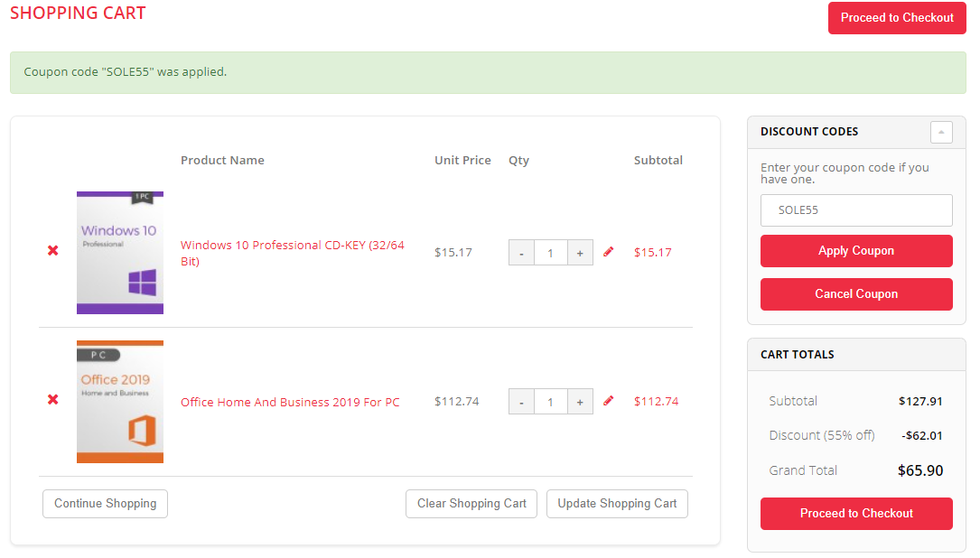Click Proceed to Checkout in Cart Totals

click(856, 514)
